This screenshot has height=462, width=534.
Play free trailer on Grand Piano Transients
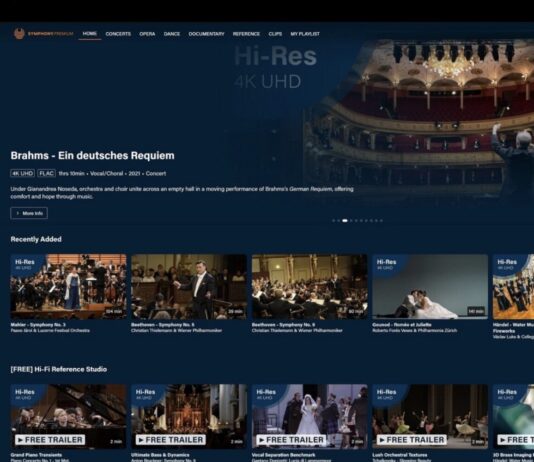(50, 440)
